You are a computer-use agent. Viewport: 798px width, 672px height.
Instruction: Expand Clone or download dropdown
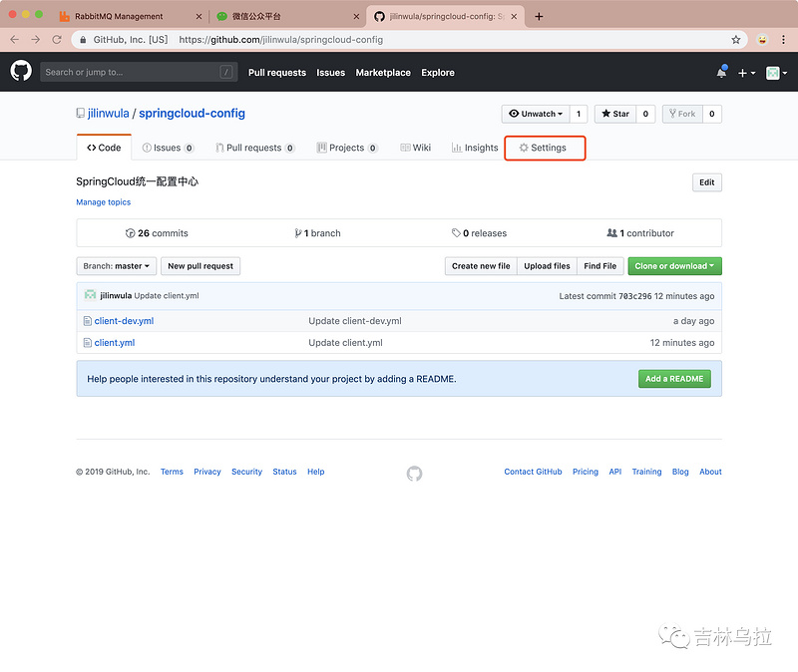click(x=675, y=266)
